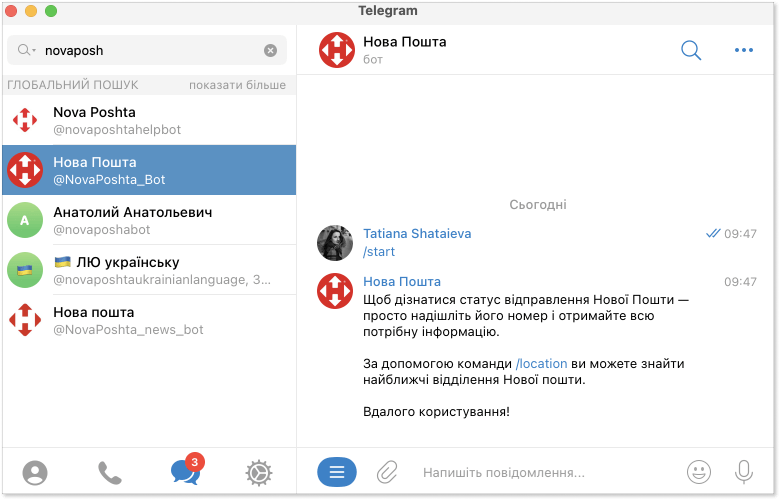Image resolution: width=780 pixels, height=500 pixels.
Task: Clear the search field text
Action: point(270,50)
